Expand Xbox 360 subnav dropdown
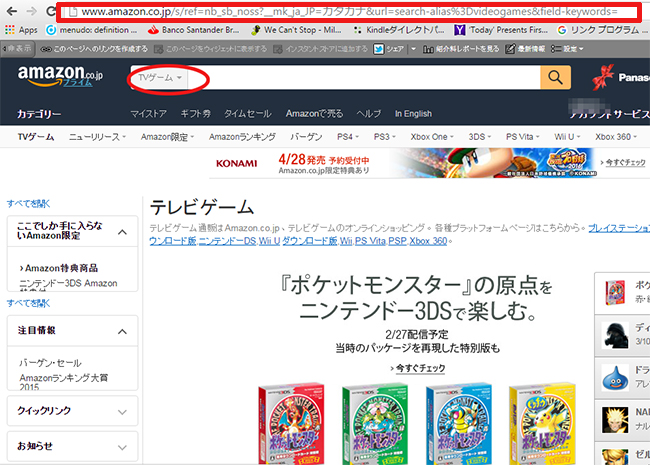Viewport: 650px width, 465px height. tap(616, 137)
